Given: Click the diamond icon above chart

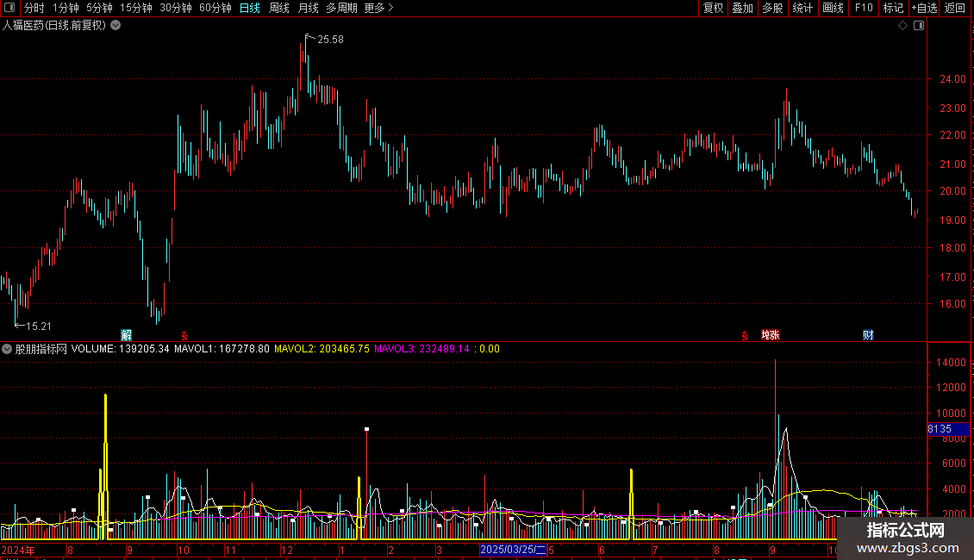Looking at the screenshot, I should [x=903, y=26].
